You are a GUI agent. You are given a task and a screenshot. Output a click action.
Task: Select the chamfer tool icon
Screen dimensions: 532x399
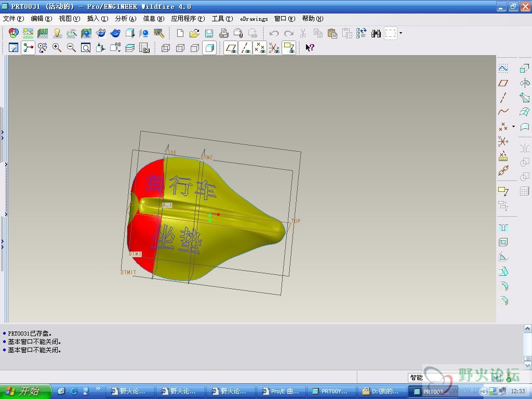click(x=504, y=301)
